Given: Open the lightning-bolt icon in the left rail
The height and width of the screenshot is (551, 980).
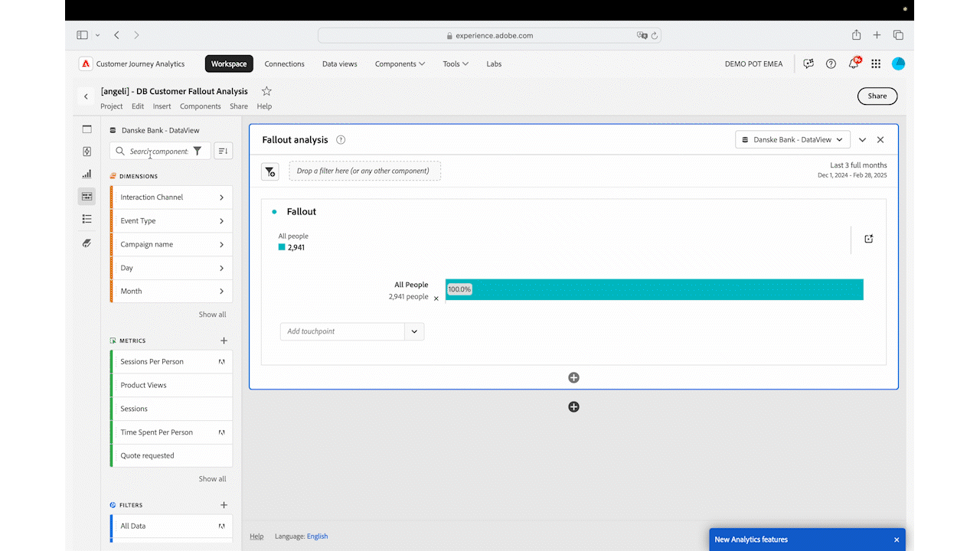Looking at the screenshot, I should click(87, 152).
